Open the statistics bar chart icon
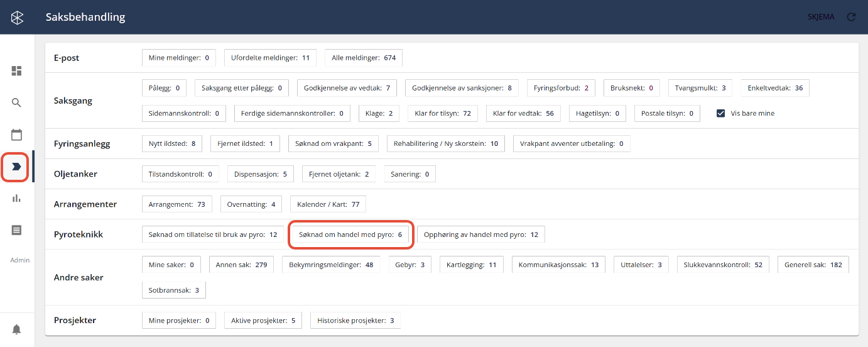The width and height of the screenshot is (868, 347). pyautogui.click(x=17, y=198)
